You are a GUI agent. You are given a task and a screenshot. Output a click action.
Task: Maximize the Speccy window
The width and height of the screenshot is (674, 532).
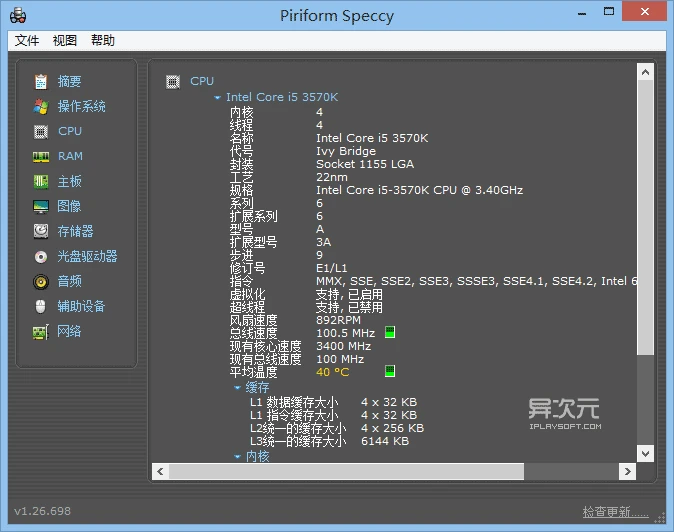609,12
